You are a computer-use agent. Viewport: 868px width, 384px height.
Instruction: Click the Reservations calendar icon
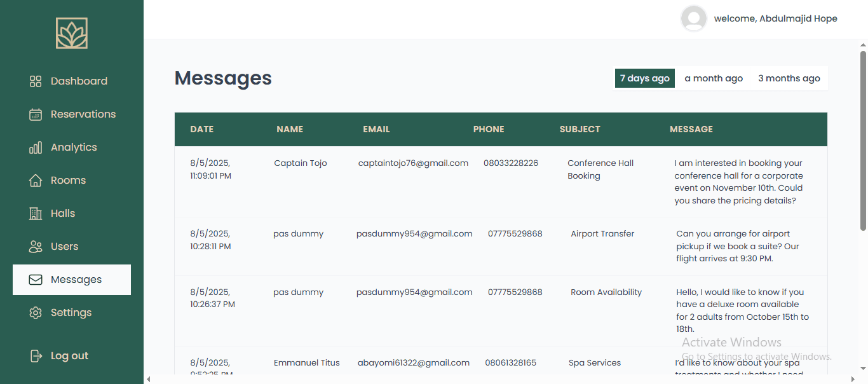[35, 114]
